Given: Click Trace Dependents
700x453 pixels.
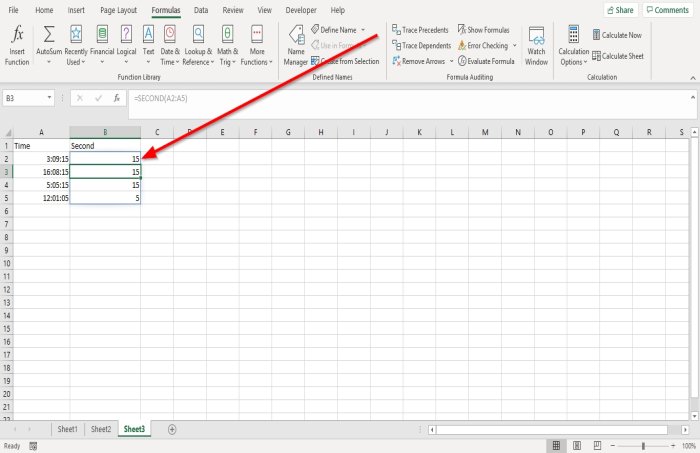Looking at the screenshot, I should (x=421, y=46).
